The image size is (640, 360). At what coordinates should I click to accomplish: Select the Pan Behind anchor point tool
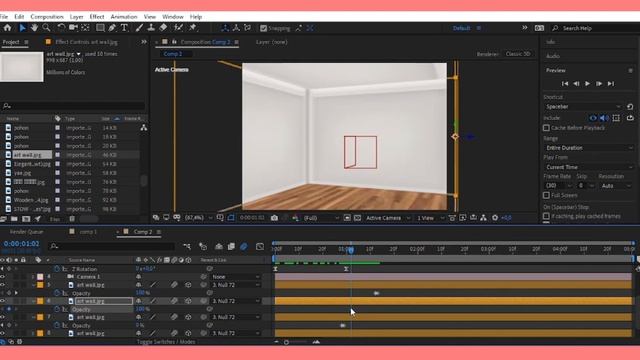(85, 28)
